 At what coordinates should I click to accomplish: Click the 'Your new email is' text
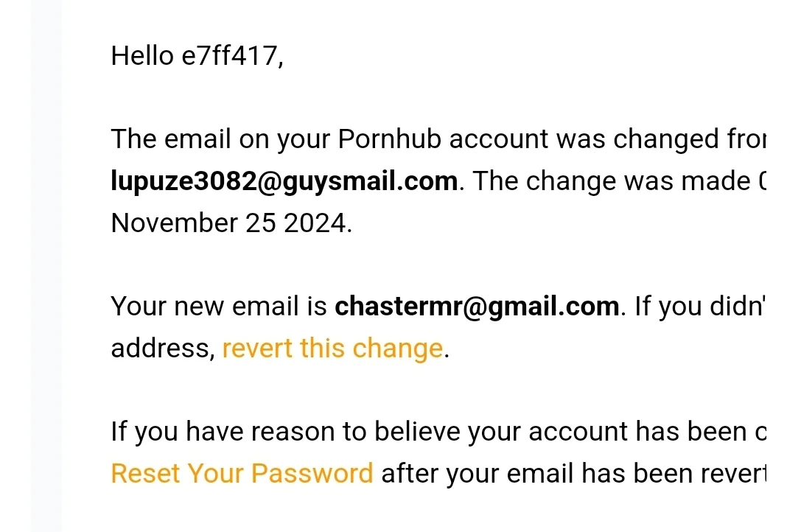tap(219, 306)
